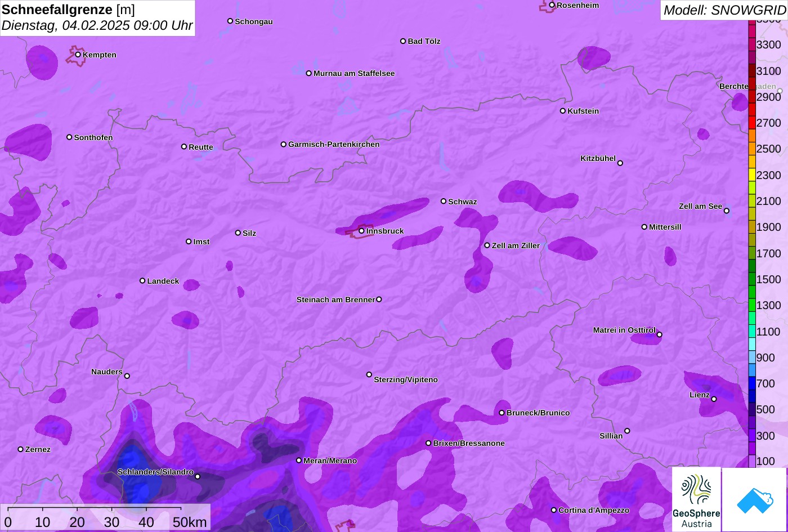Click the Kempten city marker
The image size is (788, 532).
[x=78, y=55]
